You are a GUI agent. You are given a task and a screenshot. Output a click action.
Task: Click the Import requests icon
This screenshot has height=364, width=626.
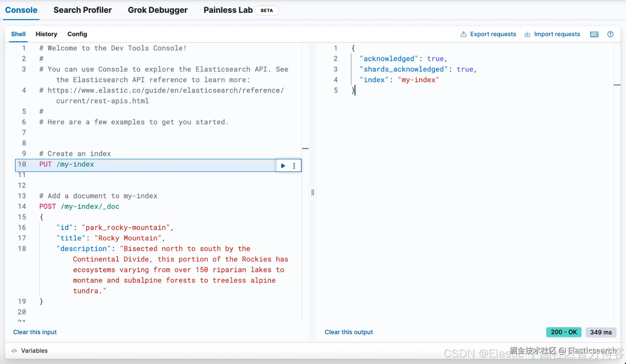click(527, 34)
